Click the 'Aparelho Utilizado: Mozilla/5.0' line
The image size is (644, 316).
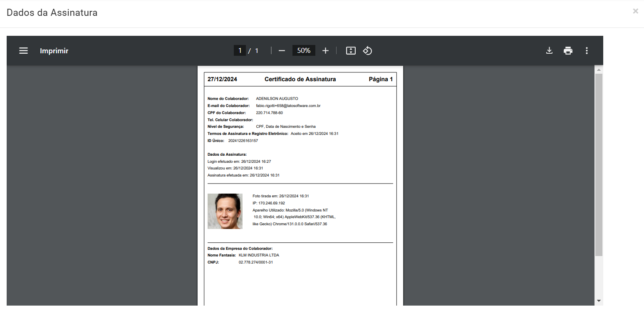point(290,210)
